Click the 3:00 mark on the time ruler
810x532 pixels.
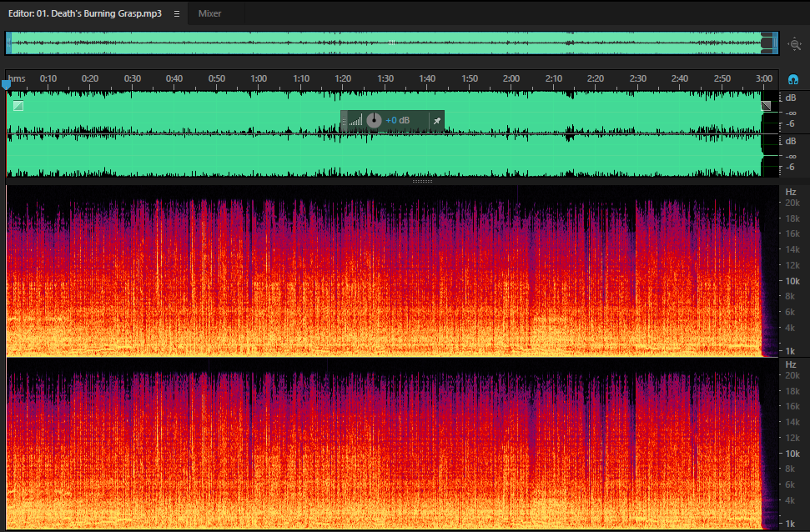[764, 78]
